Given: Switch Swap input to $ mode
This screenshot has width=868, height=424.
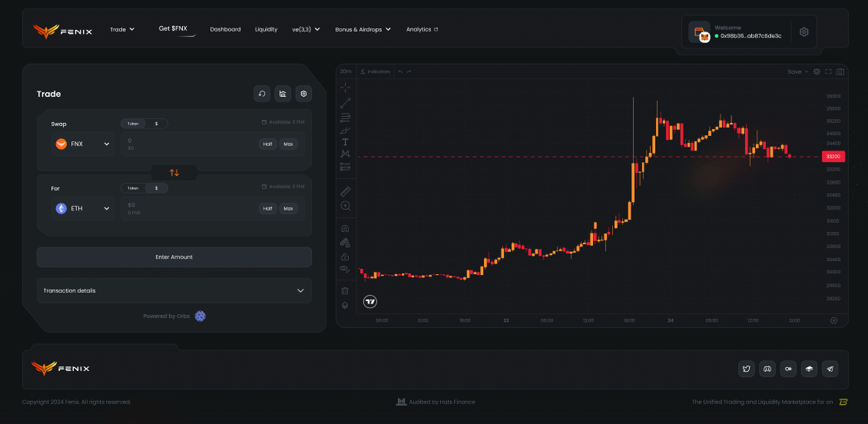Looking at the screenshot, I should pos(156,124).
